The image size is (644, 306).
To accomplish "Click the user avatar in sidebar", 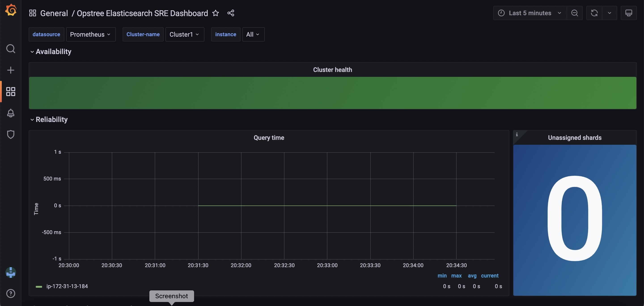I will [x=11, y=272].
